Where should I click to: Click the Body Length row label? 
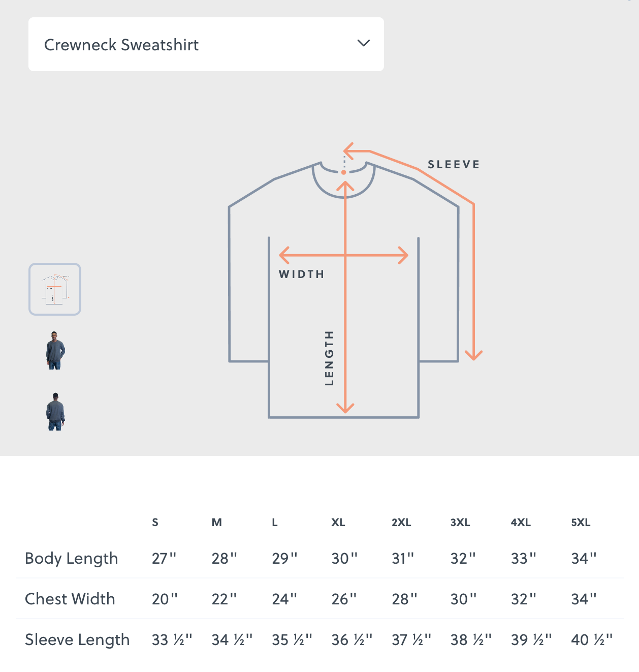(72, 558)
